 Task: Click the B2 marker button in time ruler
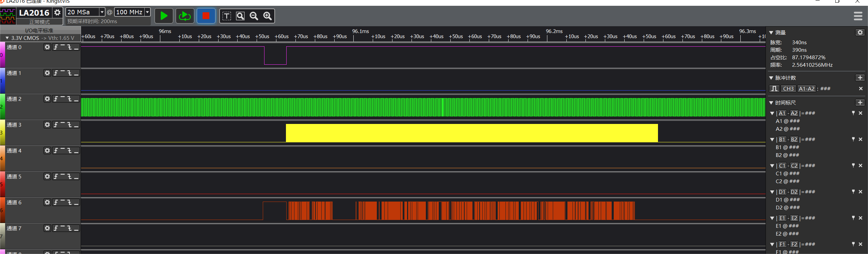pos(794,139)
